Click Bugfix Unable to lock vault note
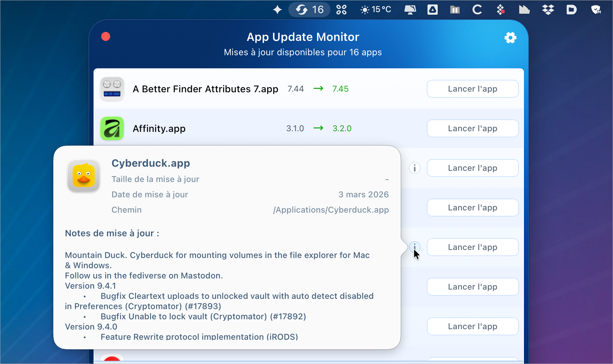Viewport: 613px width, 364px height. pyautogui.click(x=203, y=316)
